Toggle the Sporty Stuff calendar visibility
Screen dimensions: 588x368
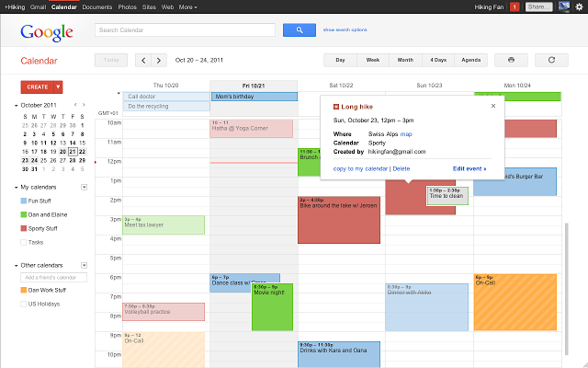(x=23, y=228)
